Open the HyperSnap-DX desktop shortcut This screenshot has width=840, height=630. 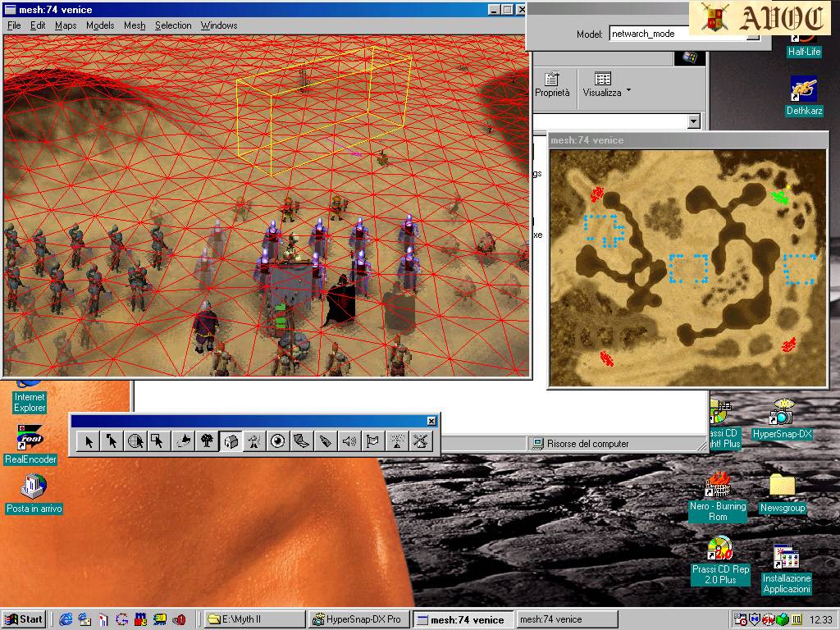pos(782,420)
